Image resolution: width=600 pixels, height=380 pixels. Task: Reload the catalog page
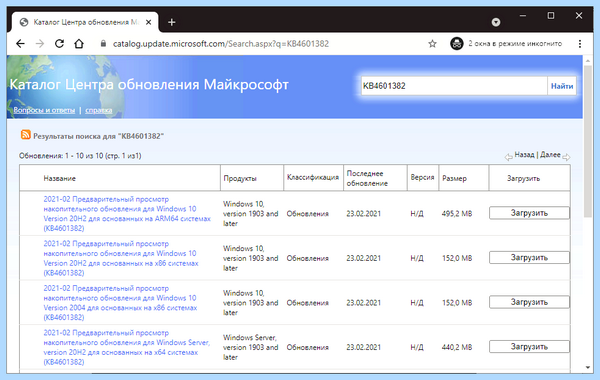pos(59,44)
